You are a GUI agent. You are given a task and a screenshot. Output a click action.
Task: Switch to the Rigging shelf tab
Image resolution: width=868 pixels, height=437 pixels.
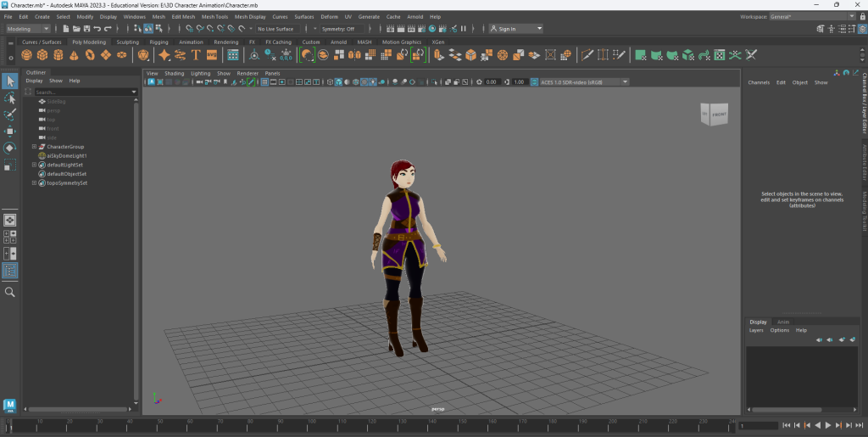pyautogui.click(x=159, y=42)
